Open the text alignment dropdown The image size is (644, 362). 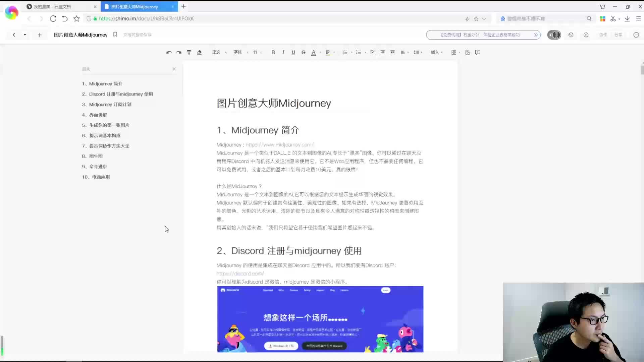pos(405,52)
